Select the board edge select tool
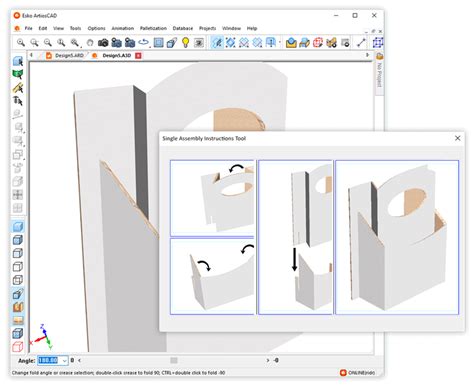474x386 pixels. pos(18,88)
